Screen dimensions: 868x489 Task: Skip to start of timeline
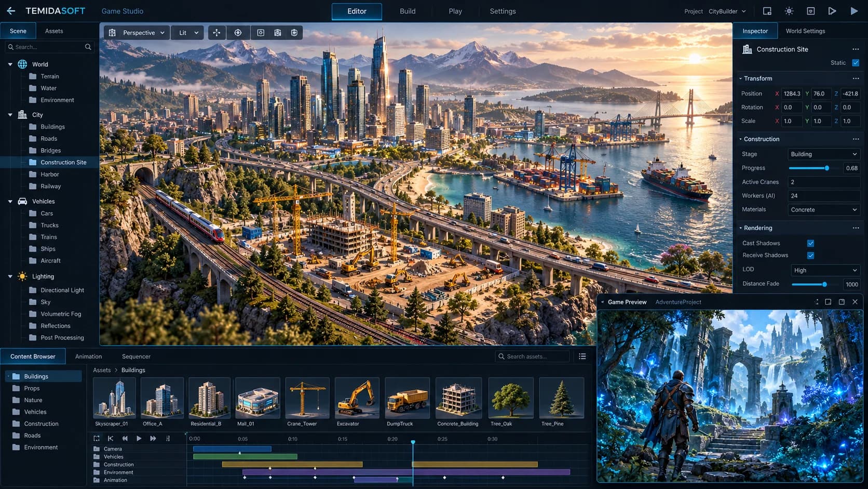[x=111, y=439]
